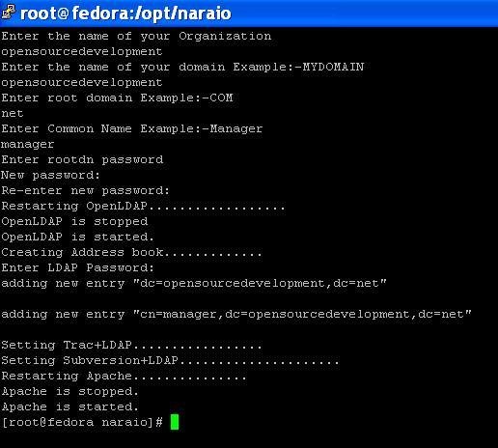Click the 'Setting Subversion+LDAP' line
Viewport: 498px width, 448px height.
(x=170, y=360)
